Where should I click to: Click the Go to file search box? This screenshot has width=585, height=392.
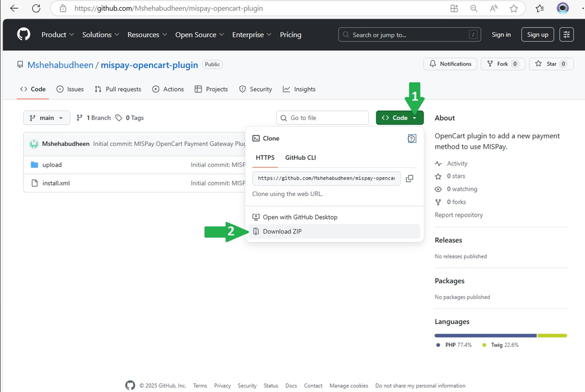(x=322, y=118)
